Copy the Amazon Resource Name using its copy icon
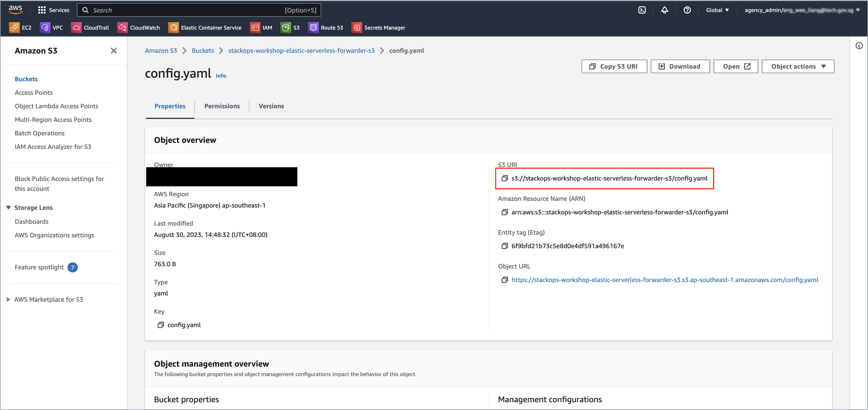The image size is (868, 410). 504,212
